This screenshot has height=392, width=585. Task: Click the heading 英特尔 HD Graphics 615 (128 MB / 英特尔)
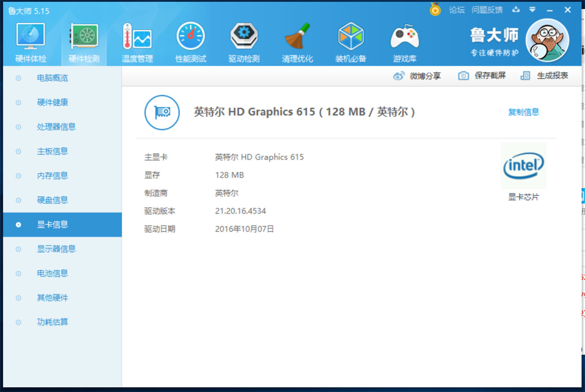tap(304, 112)
